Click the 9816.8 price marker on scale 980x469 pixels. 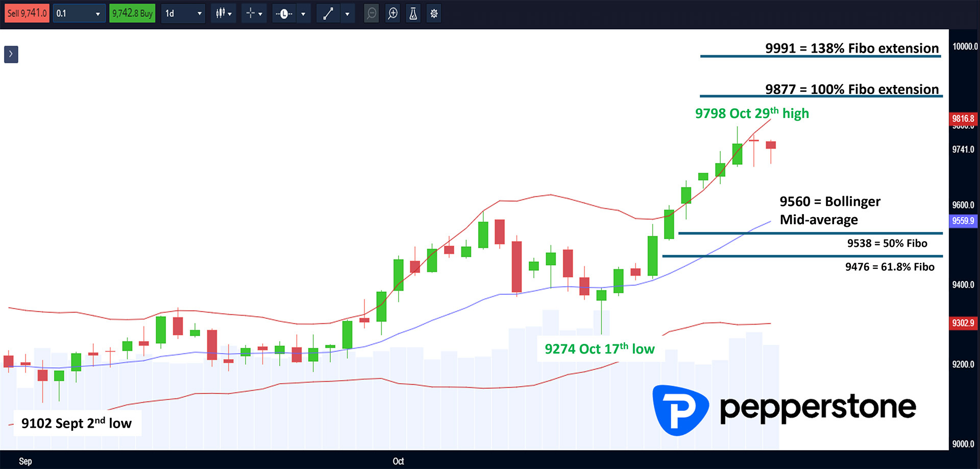(x=963, y=119)
